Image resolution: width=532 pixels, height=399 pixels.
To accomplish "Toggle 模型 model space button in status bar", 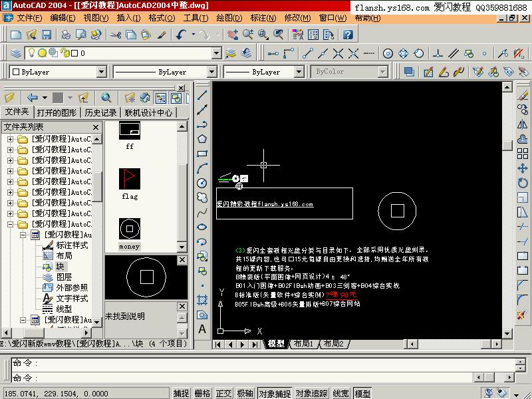I will point(362,393).
